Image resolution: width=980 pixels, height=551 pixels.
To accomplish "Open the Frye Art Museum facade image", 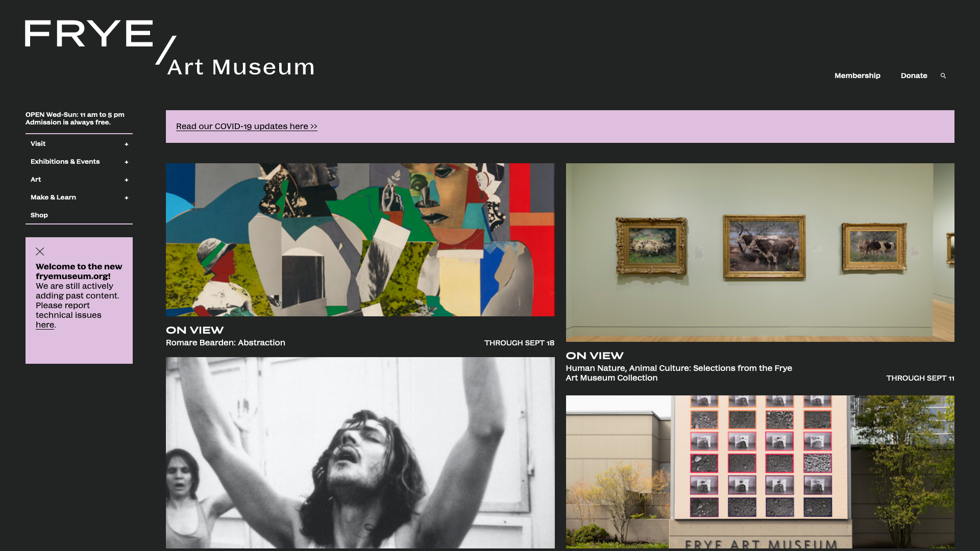I will click(760, 472).
